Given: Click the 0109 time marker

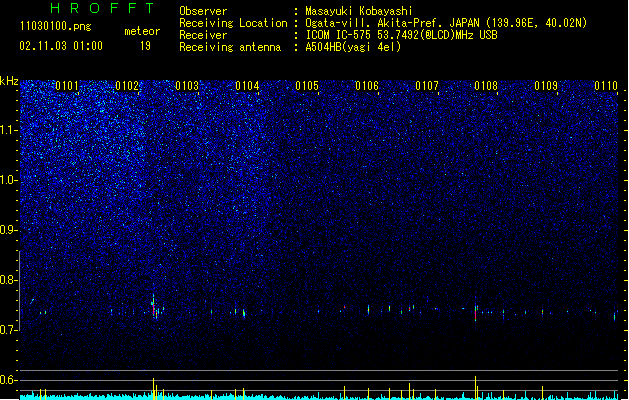Looking at the screenshot, I should coord(546,86).
